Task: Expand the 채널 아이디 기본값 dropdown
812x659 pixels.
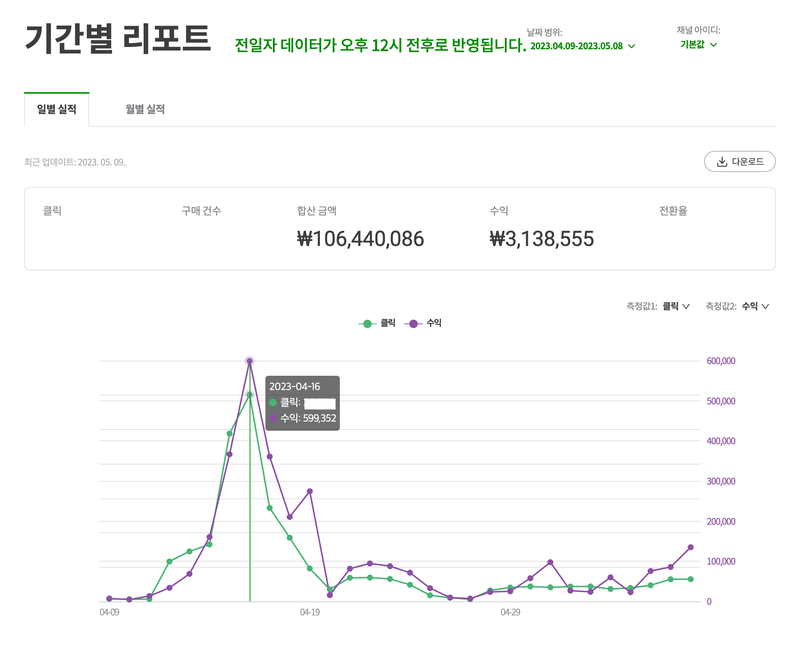Action: tap(698, 45)
